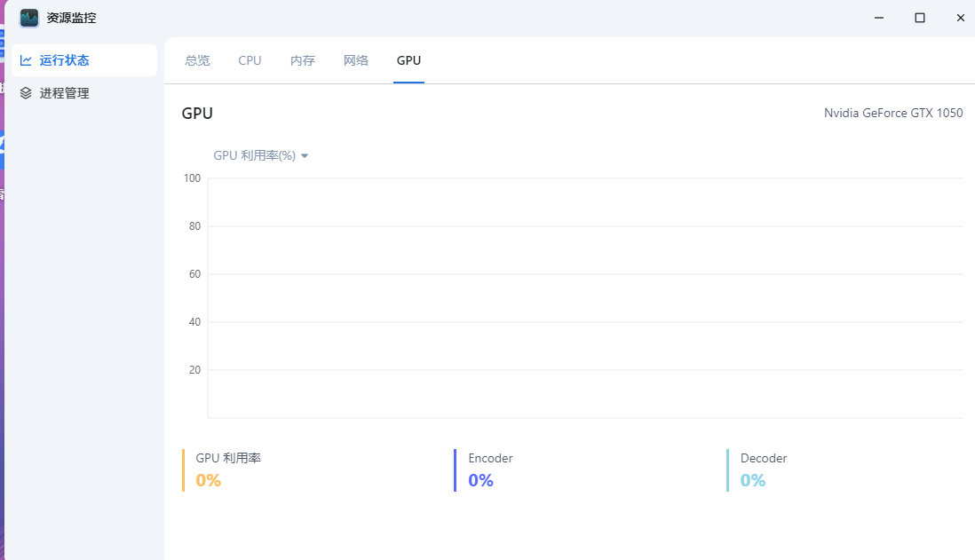The width and height of the screenshot is (975, 560).
Task: Click the 资源监控 window title text
Action: [x=72, y=18]
